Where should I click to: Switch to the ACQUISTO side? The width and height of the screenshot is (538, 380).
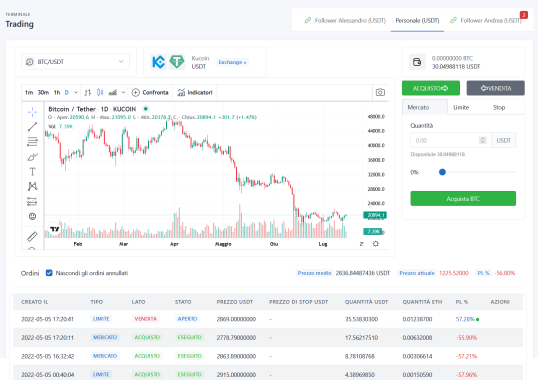[x=431, y=88]
